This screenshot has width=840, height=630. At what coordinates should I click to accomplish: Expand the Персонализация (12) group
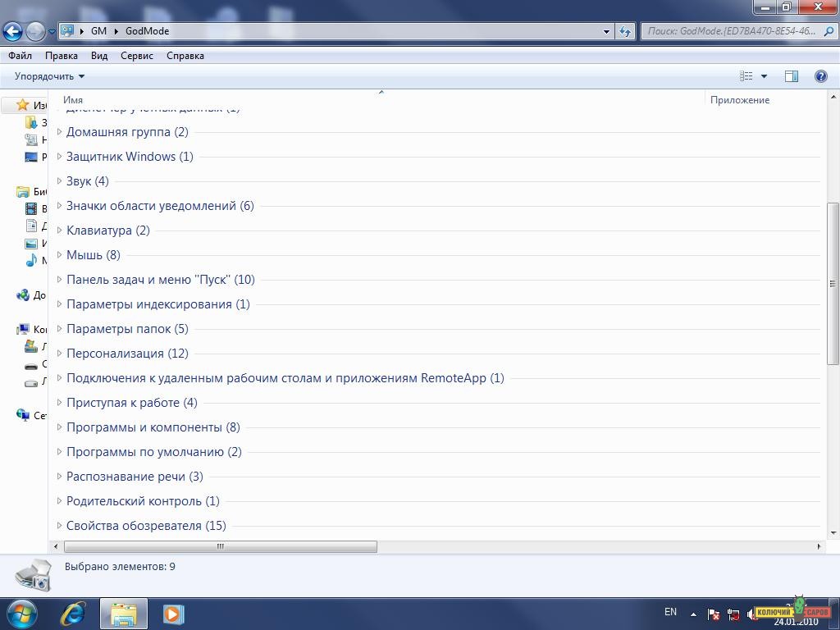click(59, 354)
